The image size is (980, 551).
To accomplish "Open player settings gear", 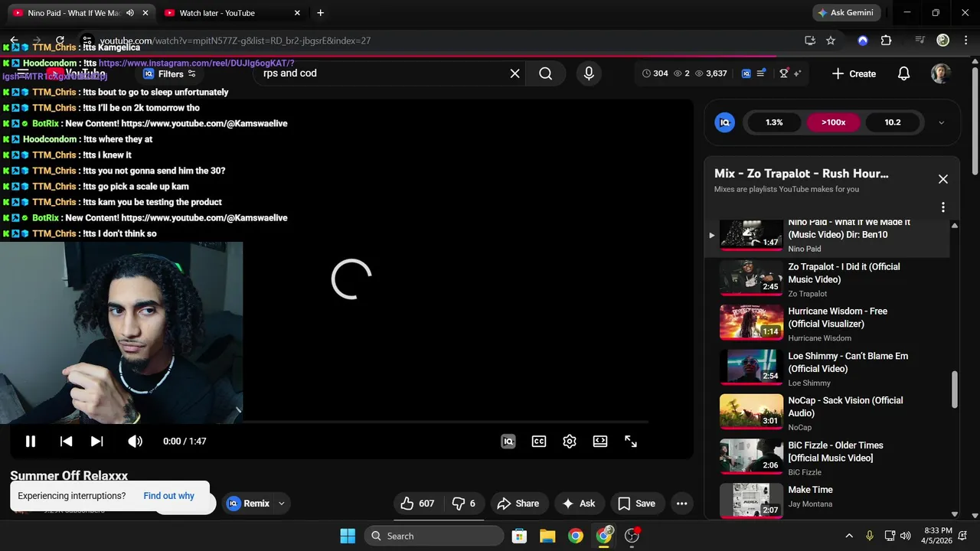I will tap(570, 442).
